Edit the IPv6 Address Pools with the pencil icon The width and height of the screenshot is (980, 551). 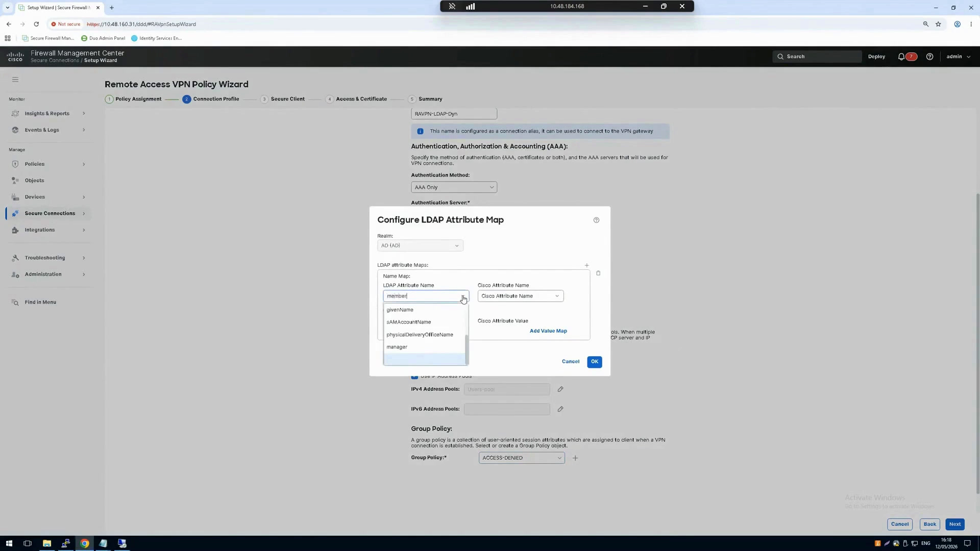pos(560,409)
